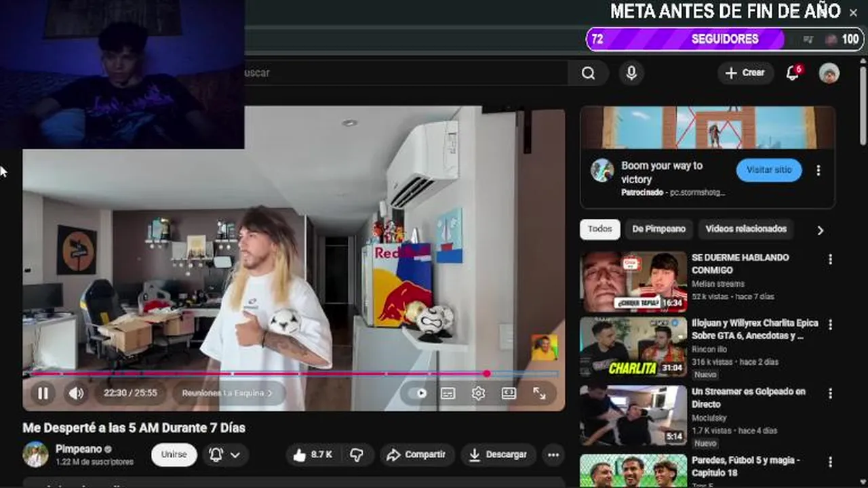The image size is (868, 488).
Task: Open options for Paredes, Fútbol 5 video
Action: click(x=830, y=462)
